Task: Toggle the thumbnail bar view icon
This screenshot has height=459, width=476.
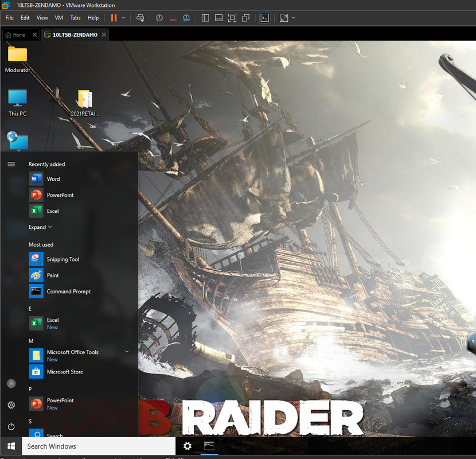Action: [219, 18]
